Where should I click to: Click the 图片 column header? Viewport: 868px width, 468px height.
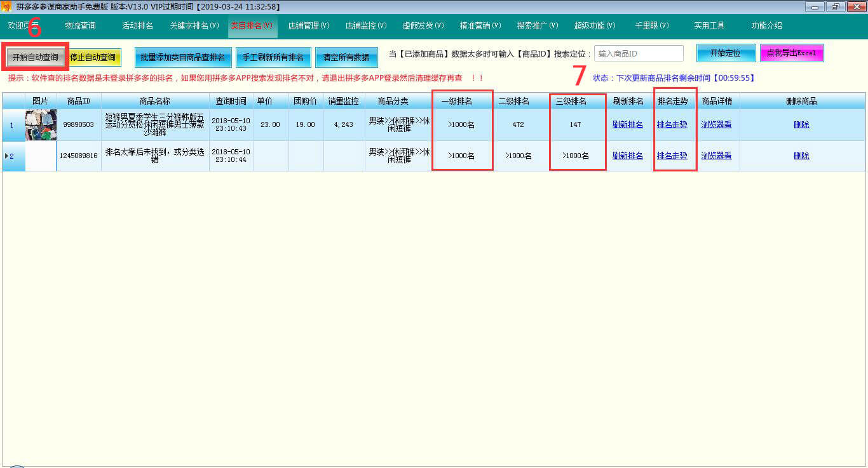(41, 101)
